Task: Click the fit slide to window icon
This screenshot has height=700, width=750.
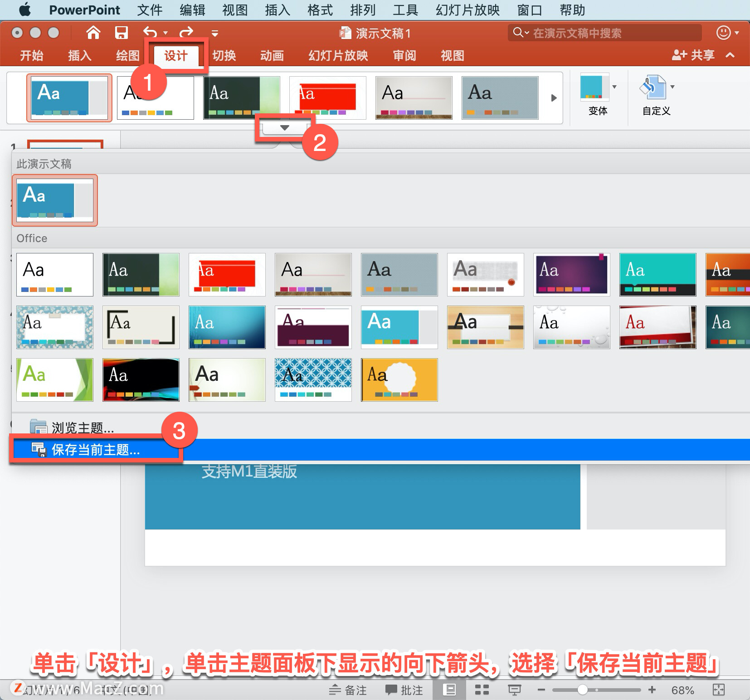Action: 719,690
